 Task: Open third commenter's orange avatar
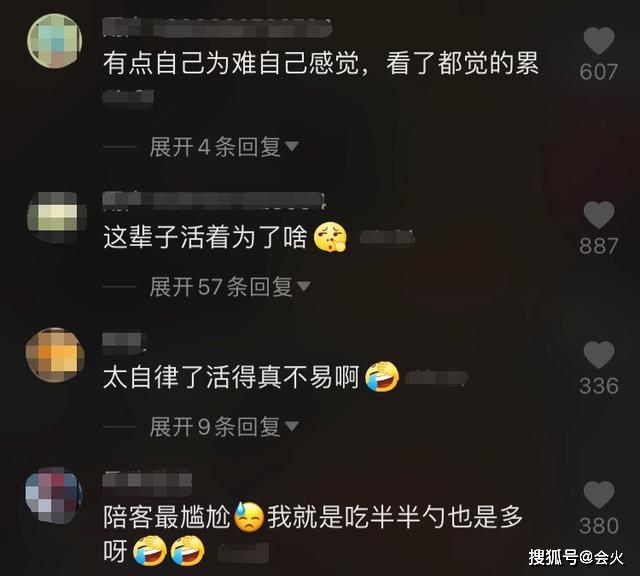click(55, 354)
